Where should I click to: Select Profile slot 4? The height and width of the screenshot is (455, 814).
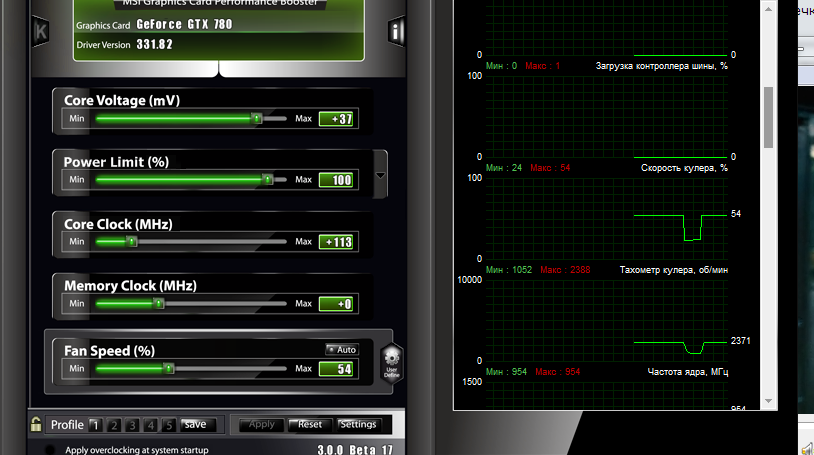pyautogui.click(x=151, y=425)
